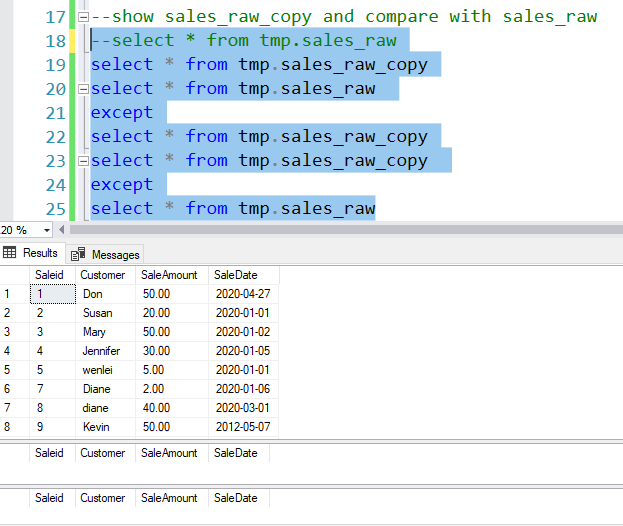Click Saleid header in second result grid
This screenshot has height=526, width=623.
click(52, 453)
